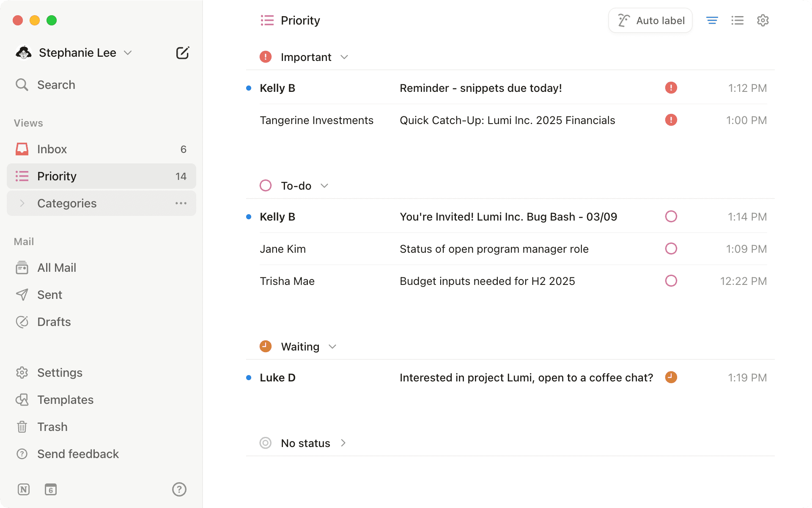Open the compose new email icon
The width and height of the screenshot is (812, 508).
pyautogui.click(x=182, y=52)
